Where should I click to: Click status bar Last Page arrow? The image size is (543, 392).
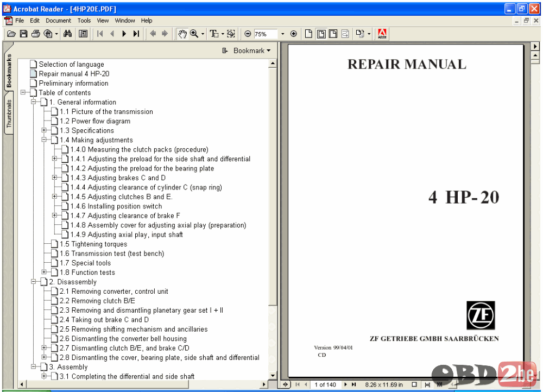coord(353,384)
